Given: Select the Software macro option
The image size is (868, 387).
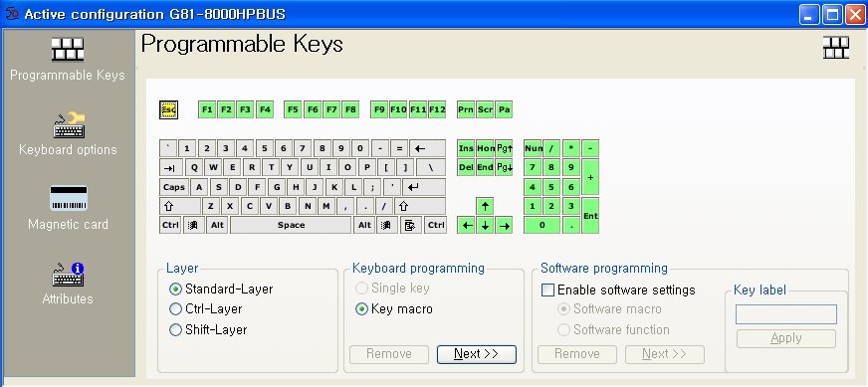Looking at the screenshot, I should [610, 309].
